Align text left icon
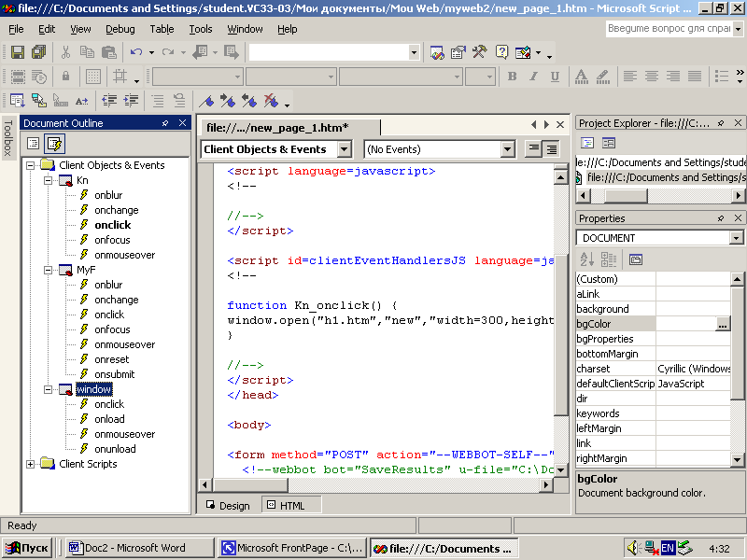The image size is (747, 560). coord(629,77)
